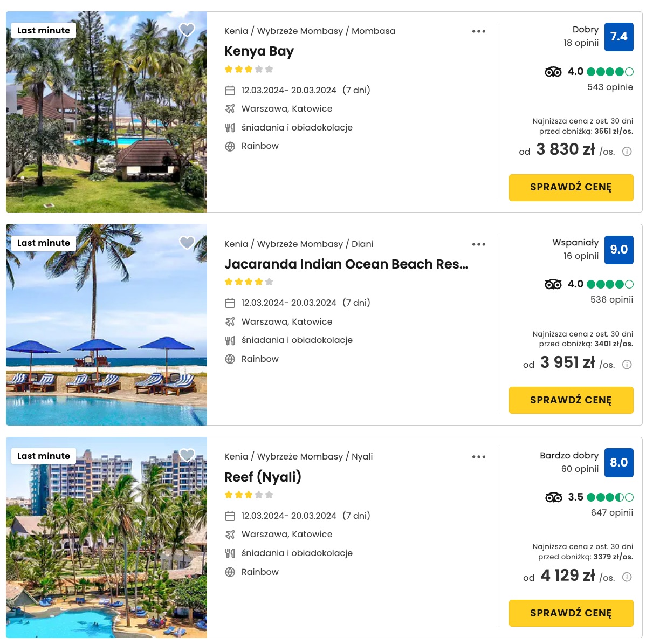Click TripAdvisor owl icon for Kenya Bay

(553, 72)
